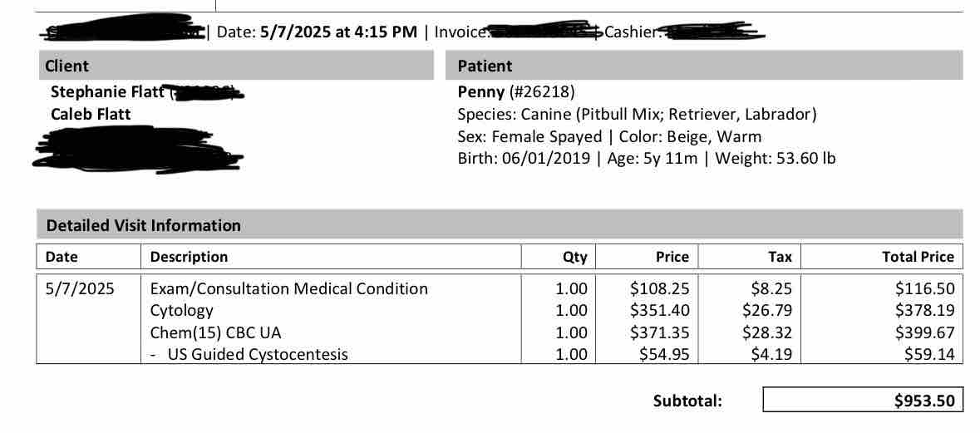This screenshot has width=980, height=433.
Task: Click the invoice date 5/7/2025 at 4:15 PM
Action: click(x=338, y=32)
